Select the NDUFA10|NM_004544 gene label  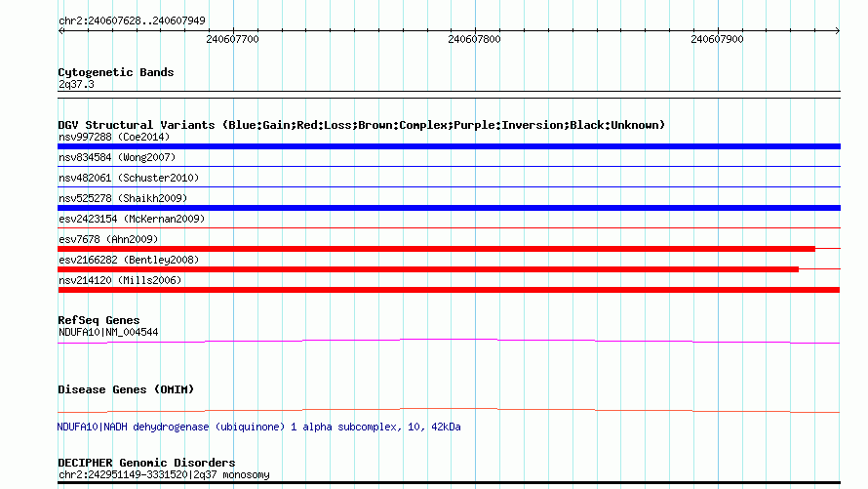tap(108, 332)
